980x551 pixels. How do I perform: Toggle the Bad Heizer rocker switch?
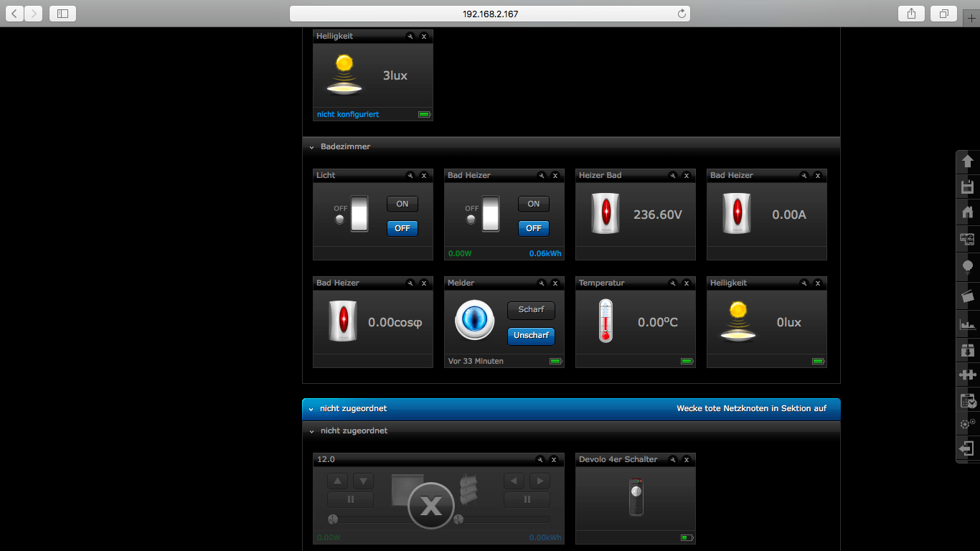coord(491,214)
